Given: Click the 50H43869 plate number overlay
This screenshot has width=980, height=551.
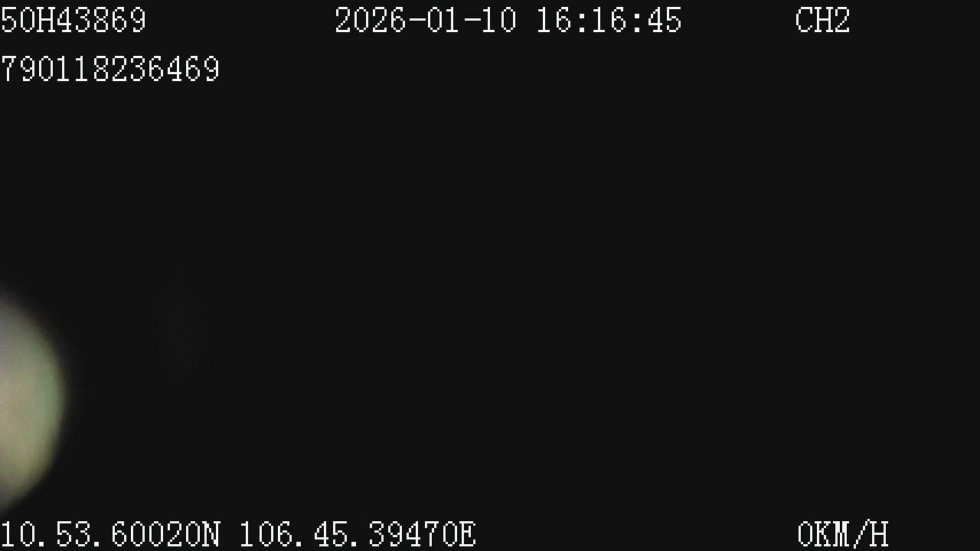Looking at the screenshot, I should pos(73,20).
